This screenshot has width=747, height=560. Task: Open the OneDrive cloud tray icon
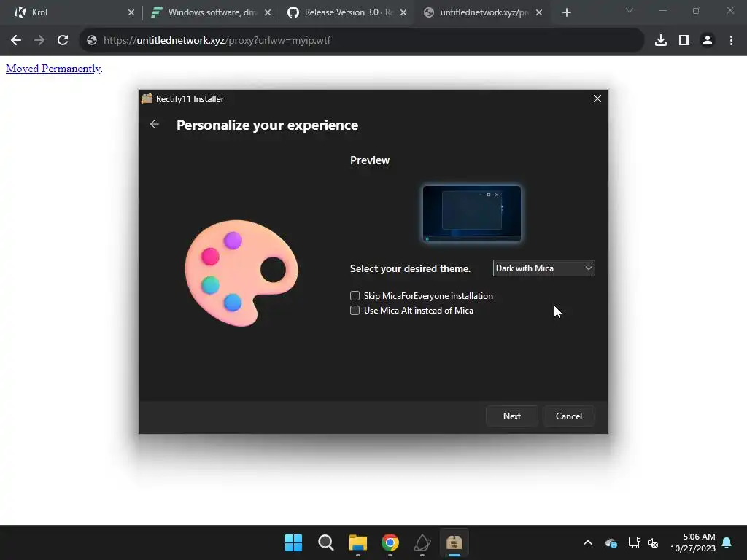click(611, 542)
